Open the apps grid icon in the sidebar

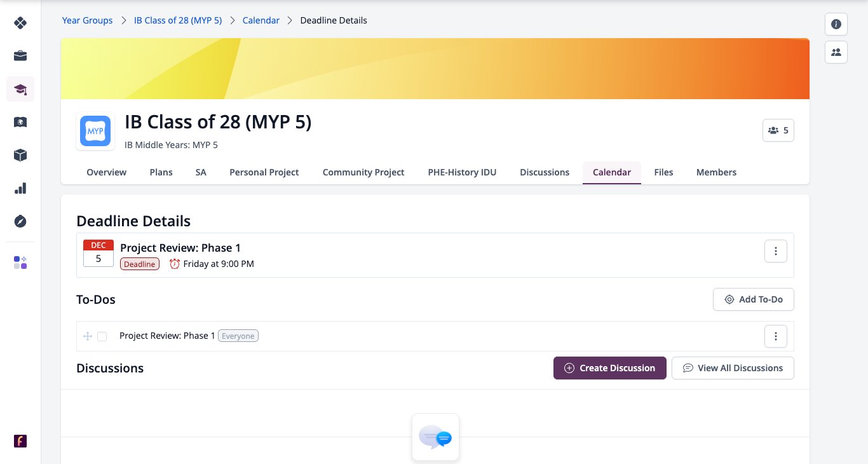(20, 263)
